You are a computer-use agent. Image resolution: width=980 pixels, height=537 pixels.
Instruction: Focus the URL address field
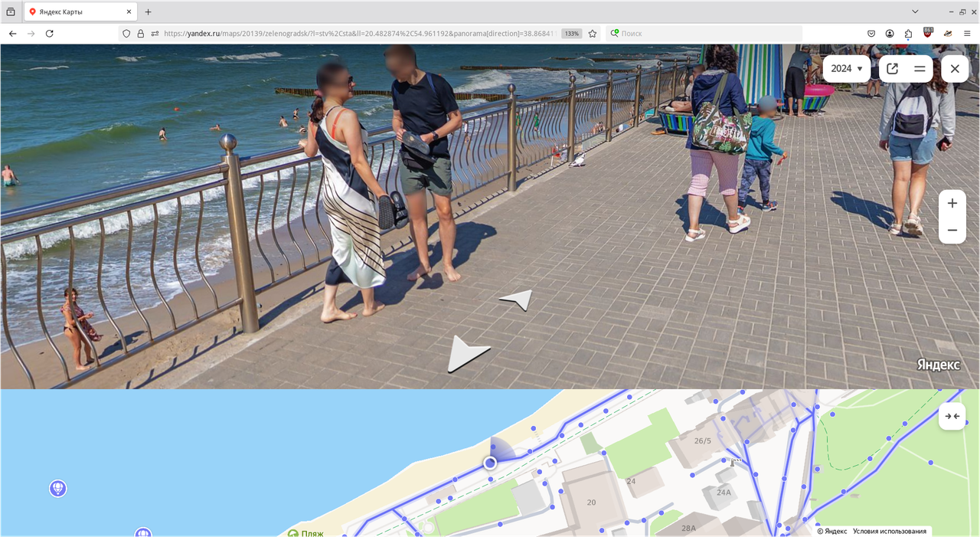(x=360, y=34)
